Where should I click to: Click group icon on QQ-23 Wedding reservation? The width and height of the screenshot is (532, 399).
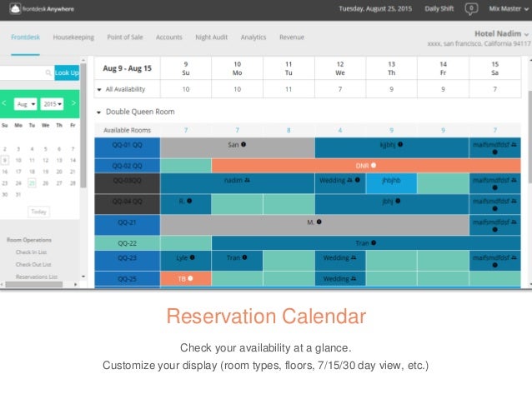[x=354, y=257]
